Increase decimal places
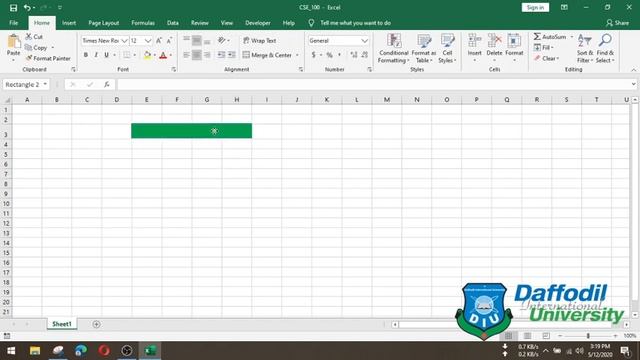The image size is (640, 360). click(x=353, y=55)
